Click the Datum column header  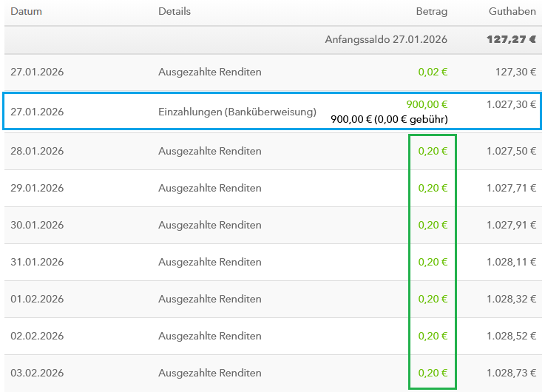26,12
